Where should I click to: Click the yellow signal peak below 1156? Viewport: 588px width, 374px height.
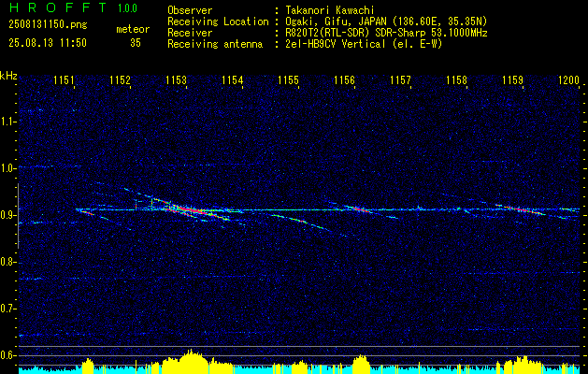point(361,363)
